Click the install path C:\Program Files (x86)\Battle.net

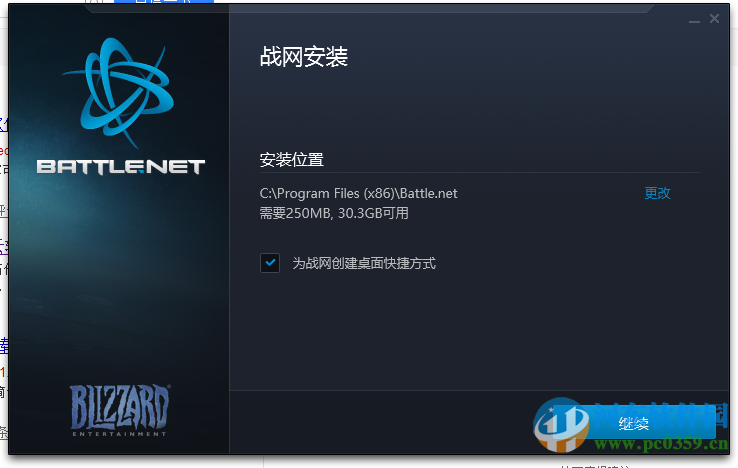pos(358,194)
